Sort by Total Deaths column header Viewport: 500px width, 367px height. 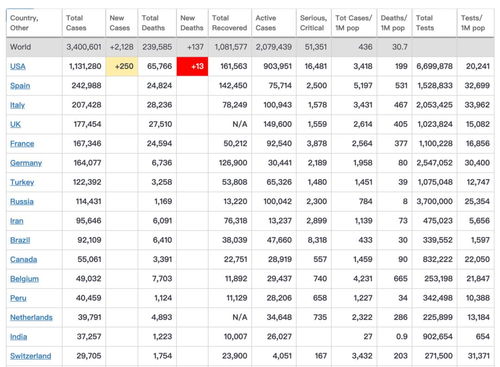pos(157,23)
